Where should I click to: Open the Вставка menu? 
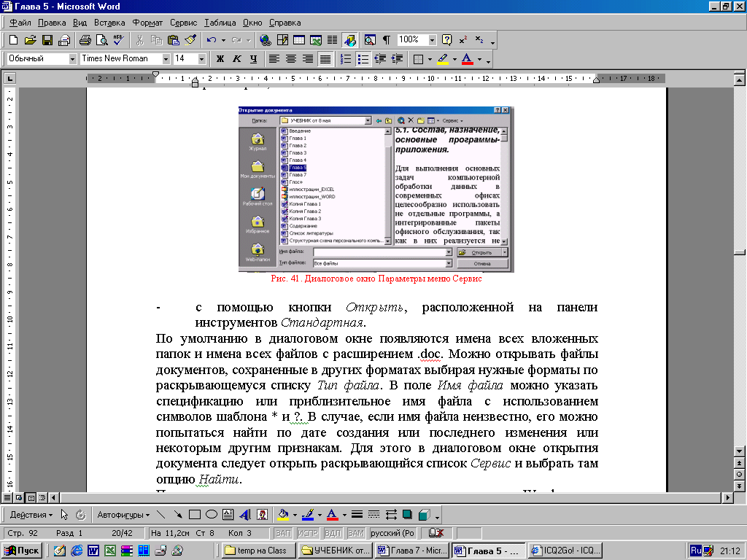[109, 23]
